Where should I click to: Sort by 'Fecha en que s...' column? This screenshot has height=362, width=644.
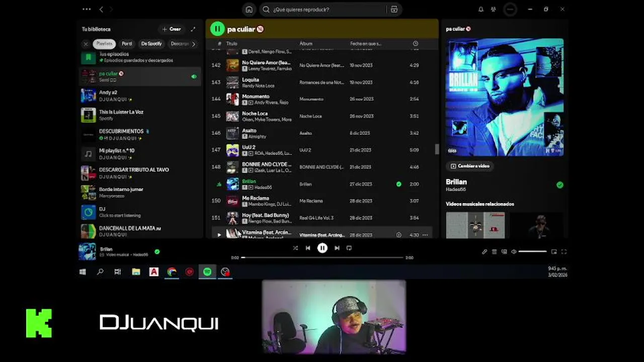coord(366,44)
